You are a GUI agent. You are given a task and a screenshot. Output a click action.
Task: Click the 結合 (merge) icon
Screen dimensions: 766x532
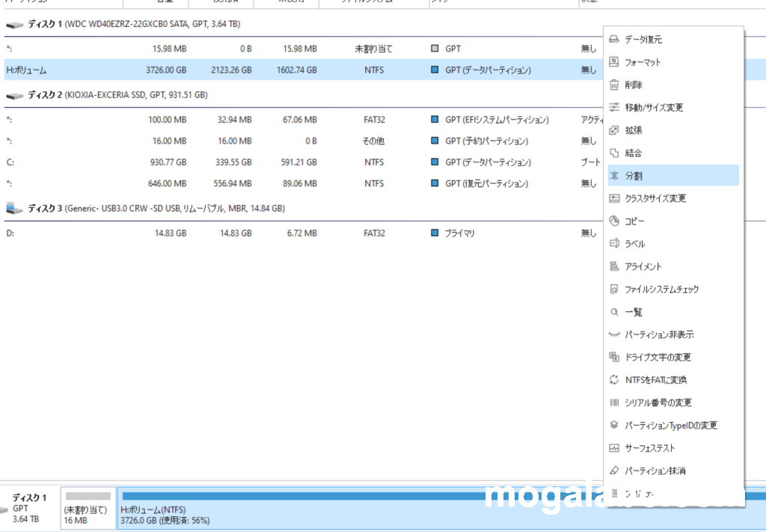[x=614, y=153]
